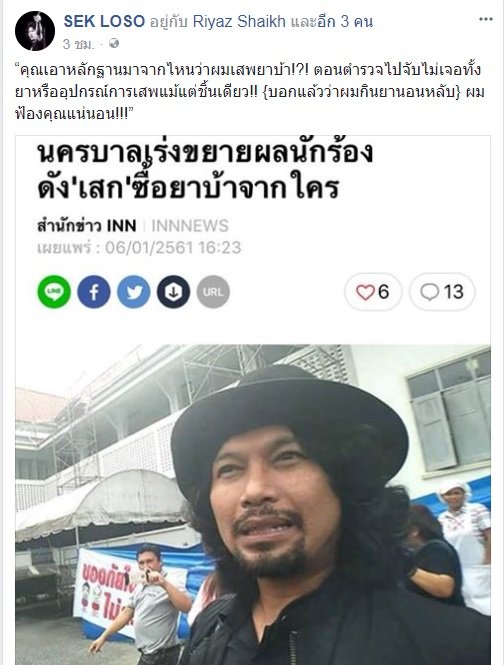Image resolution: width=504 pixels, height=665 pixels.
Task: Open the SEK LOSO page name link
Action: coord(104,21)
